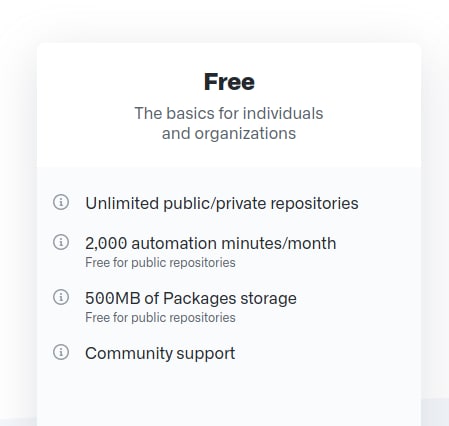
Task: Click Free for public repositories under Packages storage
Action: click(160, 318)
